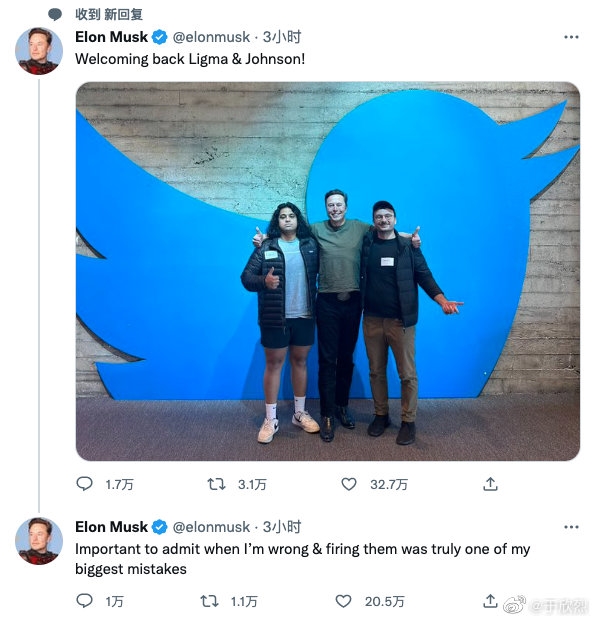Reply to the "biggest mistakes" tweet

point(84,601)
